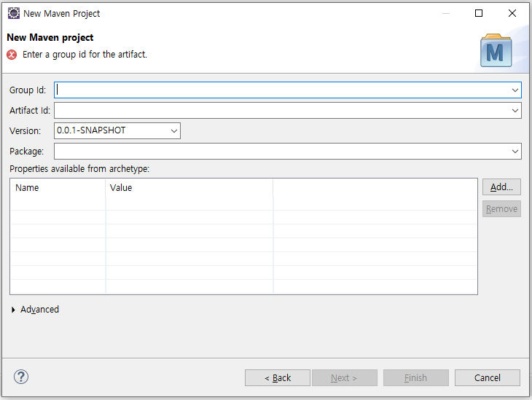
Task: Click the Finish button
Action: coord(416,377)
